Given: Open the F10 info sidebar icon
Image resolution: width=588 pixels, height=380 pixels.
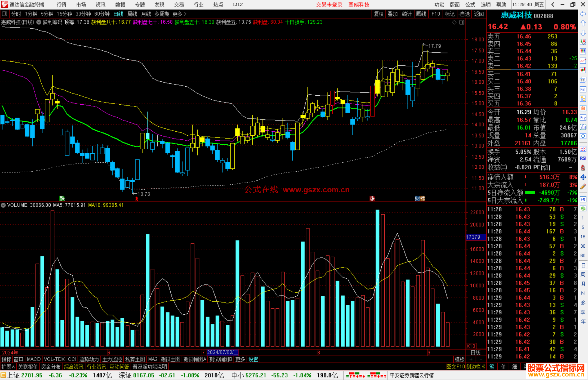Looking at the screenshot, I should [x=583, y=89].
